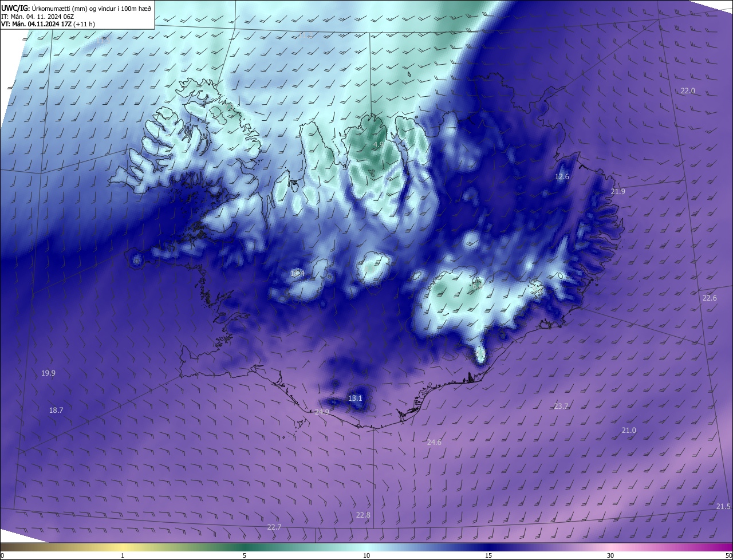Click the UWC/IG map title line

76,8
